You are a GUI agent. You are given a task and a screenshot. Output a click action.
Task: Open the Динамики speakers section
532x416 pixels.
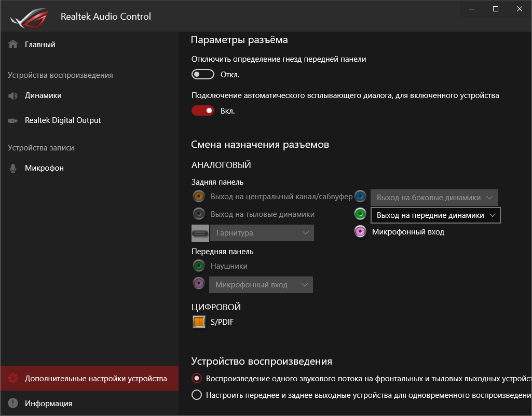43,95
